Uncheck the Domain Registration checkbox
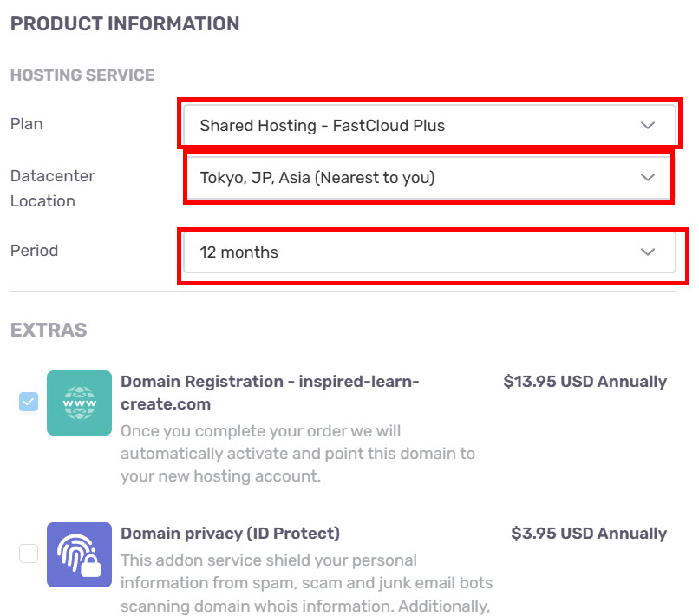The height and width of the screenshot is (616, 699). (29, 402)
